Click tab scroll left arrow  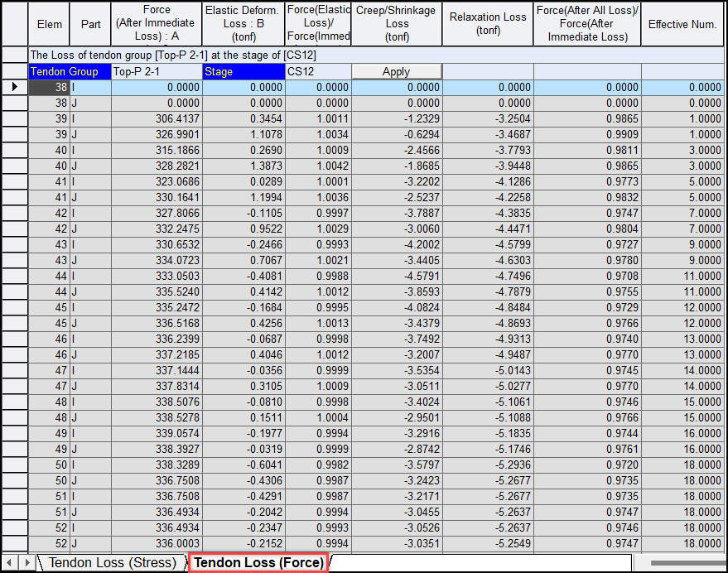(x=9, y=563)
